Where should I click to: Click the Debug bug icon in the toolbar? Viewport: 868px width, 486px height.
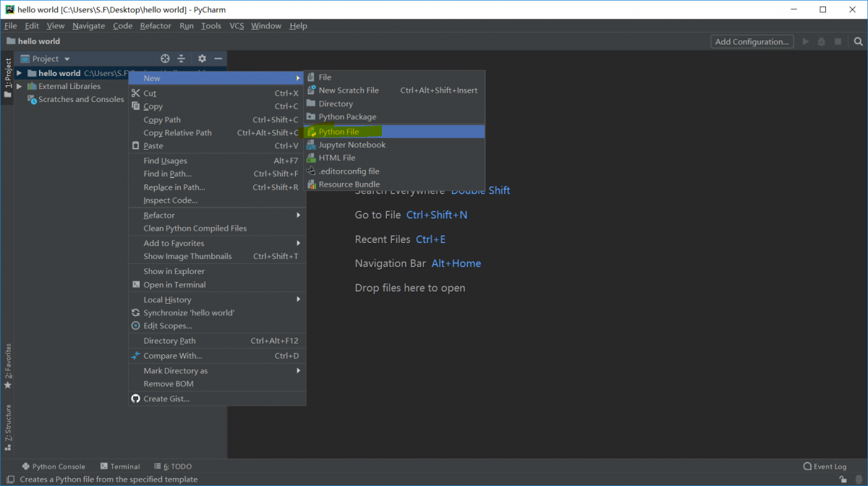(x=822, y=42)
